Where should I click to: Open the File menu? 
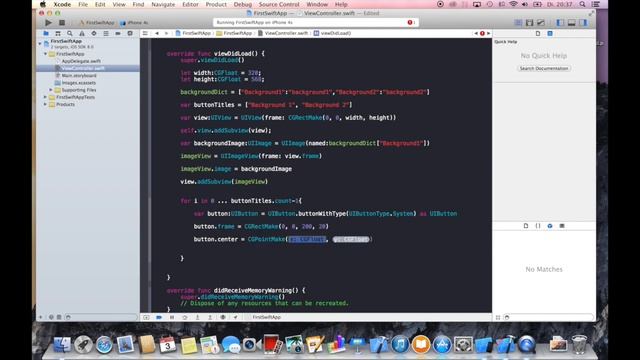(83, 4)
